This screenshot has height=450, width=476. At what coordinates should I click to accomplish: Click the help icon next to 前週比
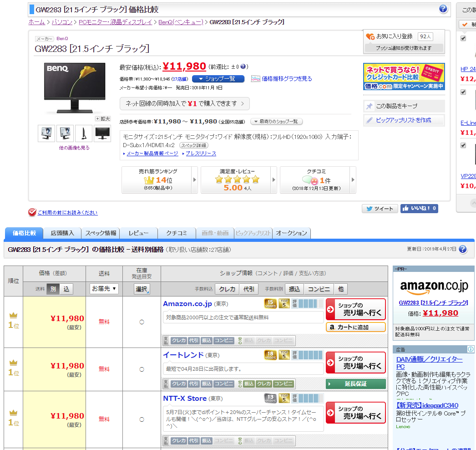[x=243, y=66]
